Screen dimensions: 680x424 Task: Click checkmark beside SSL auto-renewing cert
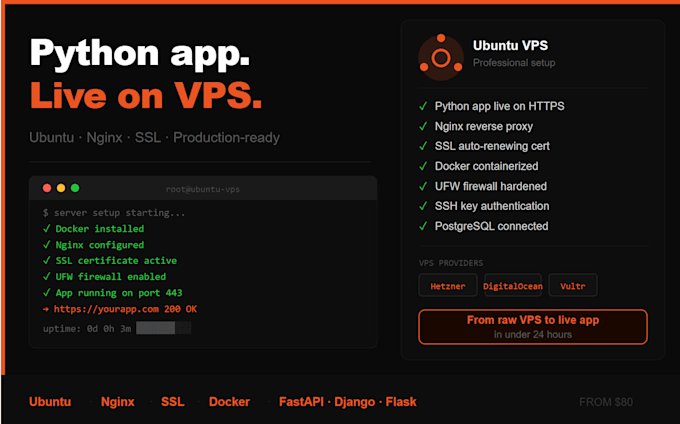tap(423, 146)
